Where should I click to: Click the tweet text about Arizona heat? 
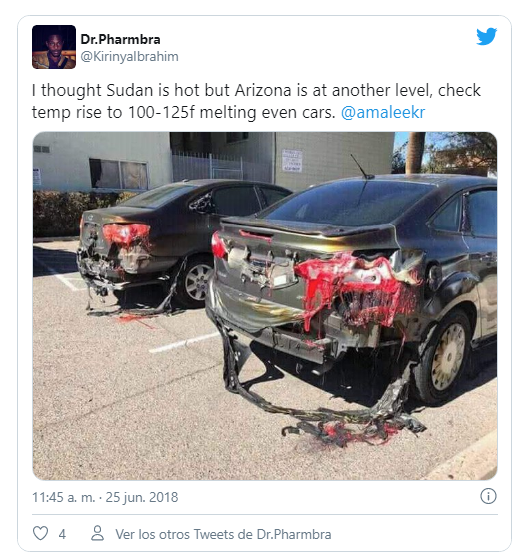click(x=256, y=101)
